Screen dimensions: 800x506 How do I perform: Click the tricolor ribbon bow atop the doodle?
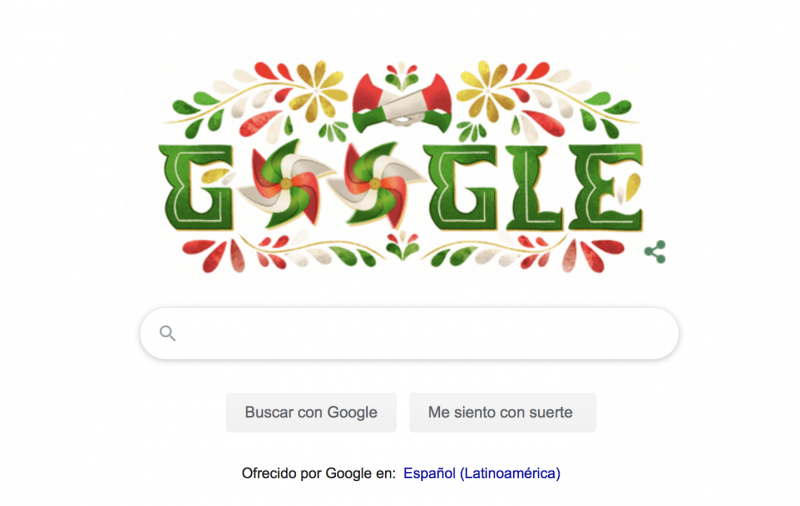click(402, 104)
